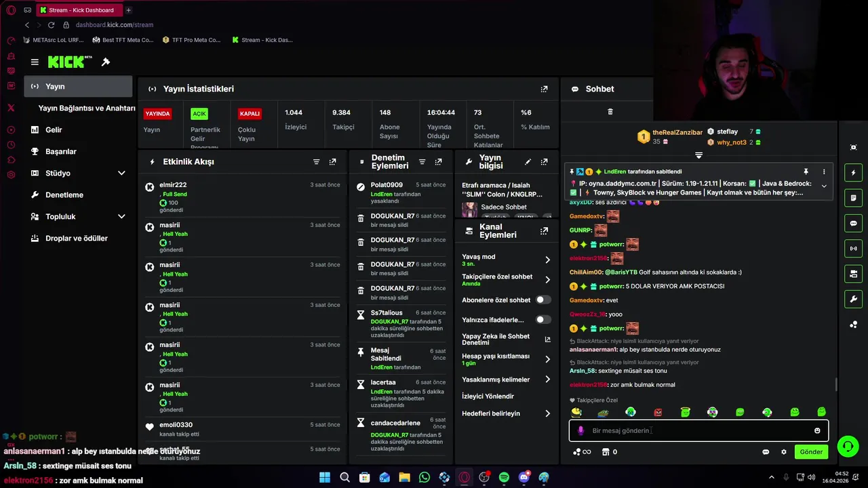Click İzleyici Yönlendir option
This screenshot has height=488, width=868.
(488, 396)
